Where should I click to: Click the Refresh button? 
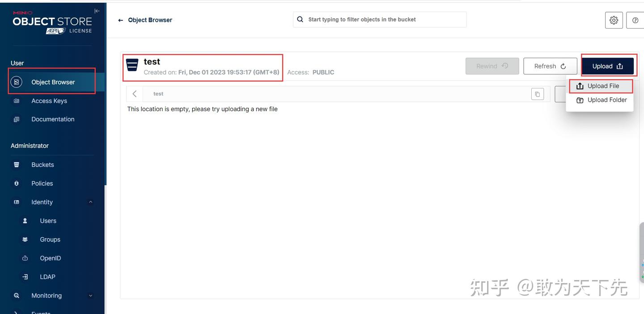coord(550,66)
